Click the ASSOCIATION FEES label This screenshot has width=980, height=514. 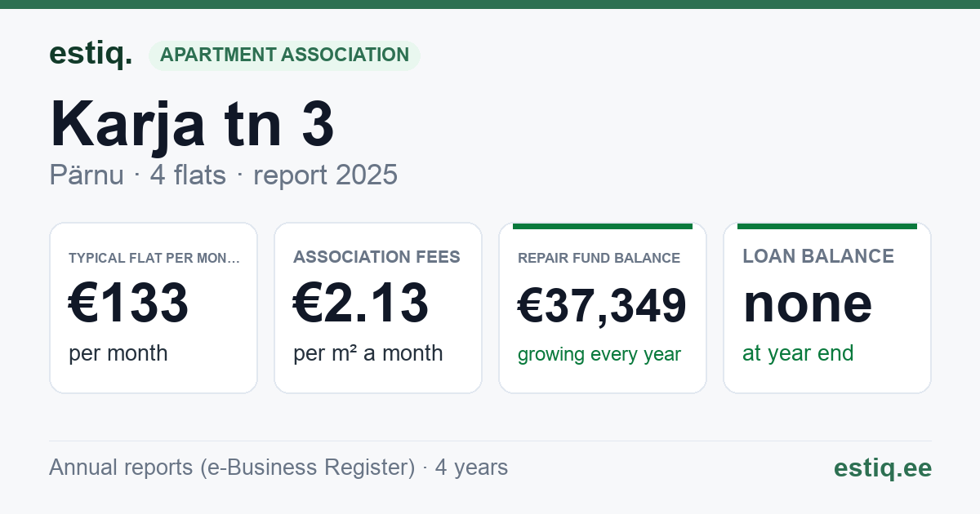[x=376, y=257]
